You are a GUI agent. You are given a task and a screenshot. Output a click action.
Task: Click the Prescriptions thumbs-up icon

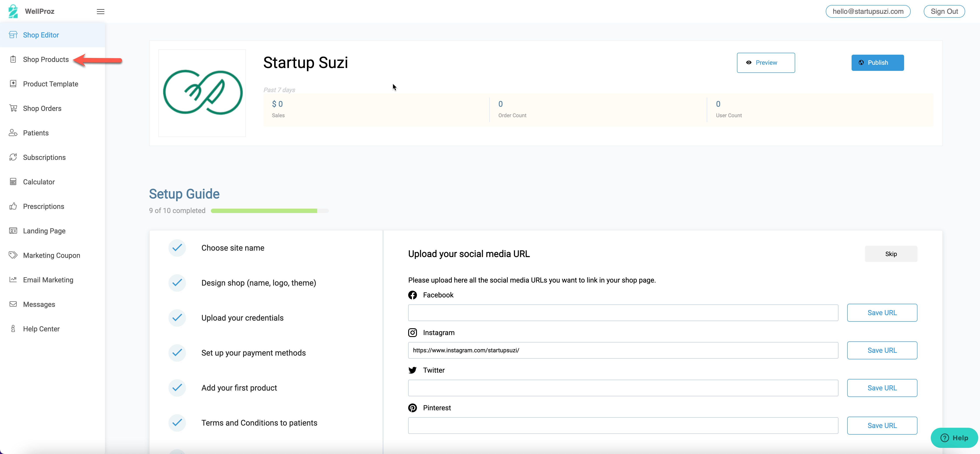13,206
